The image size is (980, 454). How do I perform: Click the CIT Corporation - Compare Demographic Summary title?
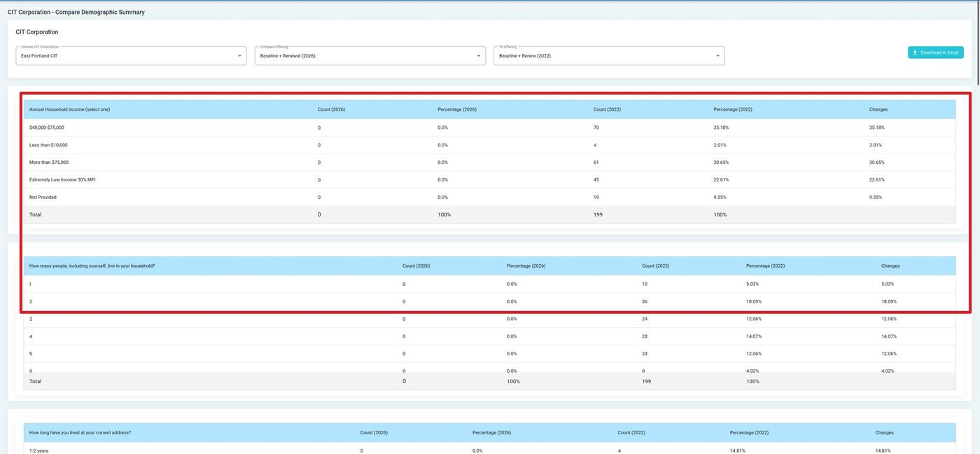click(x=76, y=12)
